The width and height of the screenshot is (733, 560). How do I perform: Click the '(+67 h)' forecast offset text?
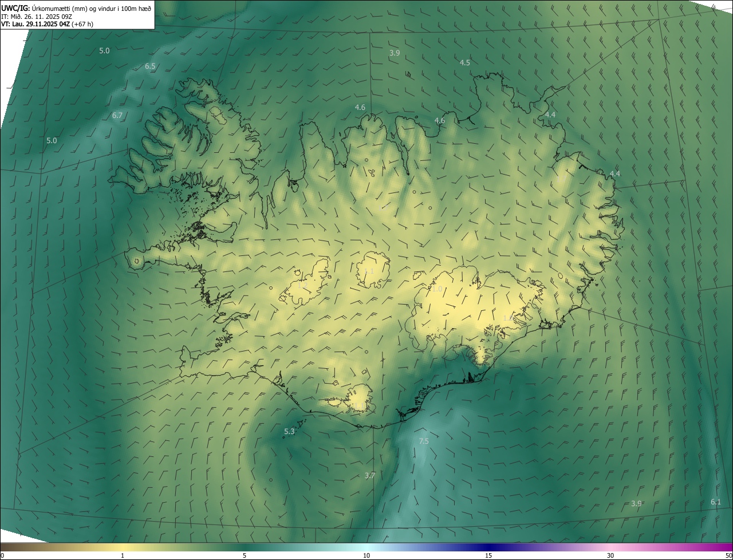coord(82,24)
